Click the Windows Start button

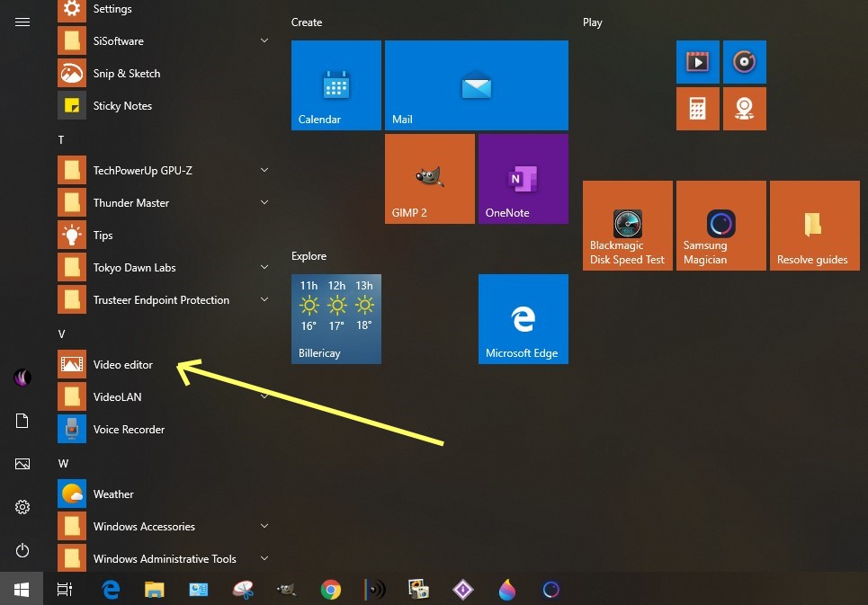[x=22, y=589]
